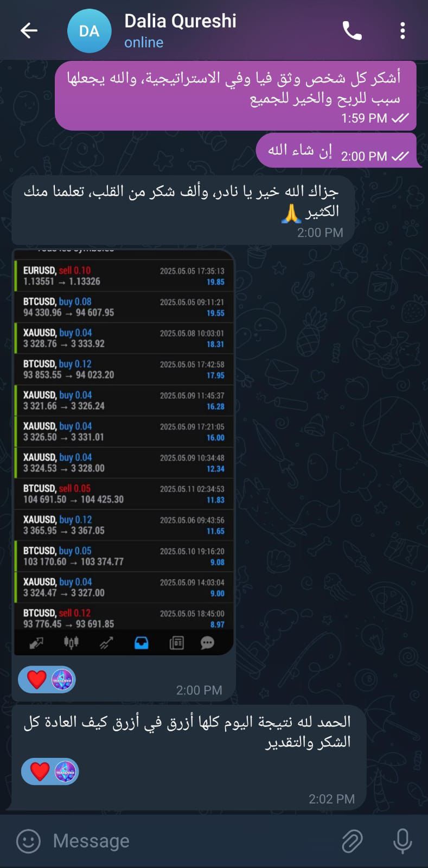Attach a file with the paperclip icon
Screen dimensions: 428x868
click(x=352, y=841)
